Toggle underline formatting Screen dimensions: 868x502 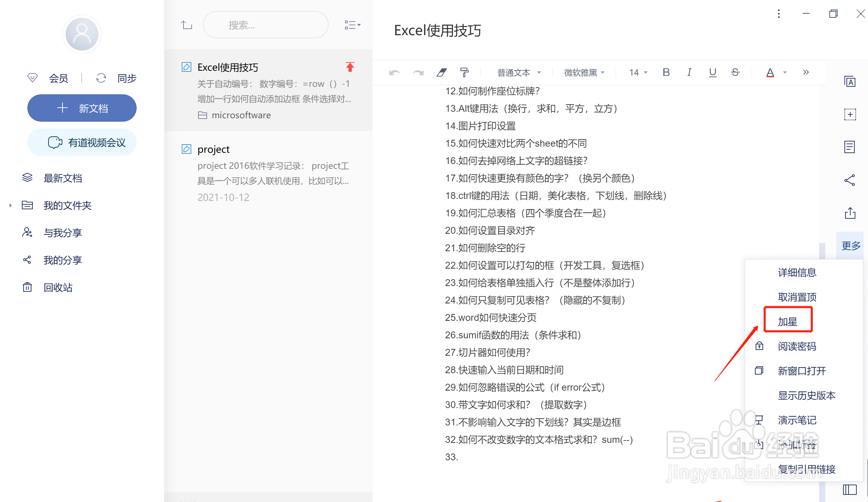[713, 72]
